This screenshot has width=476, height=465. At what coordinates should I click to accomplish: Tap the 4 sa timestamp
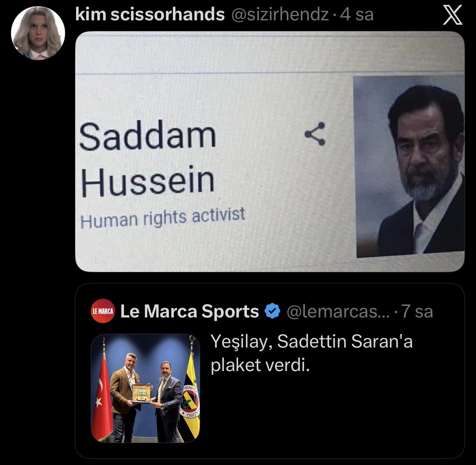pos(357,15)
